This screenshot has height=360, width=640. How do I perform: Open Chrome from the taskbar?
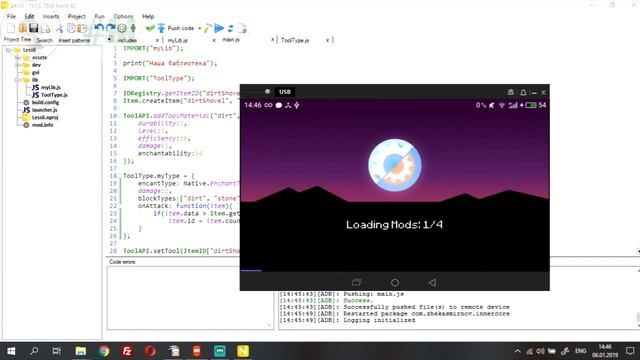(104, 351)
